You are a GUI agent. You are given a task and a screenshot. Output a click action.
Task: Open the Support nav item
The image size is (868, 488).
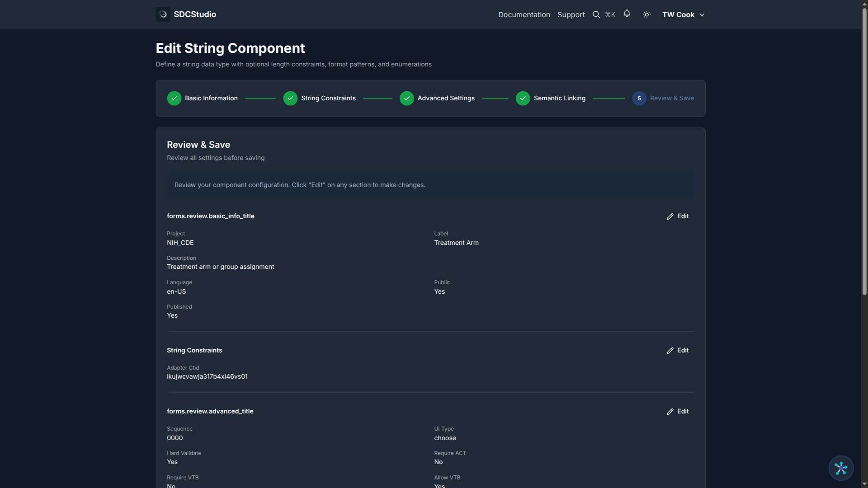tap(571, 14)
